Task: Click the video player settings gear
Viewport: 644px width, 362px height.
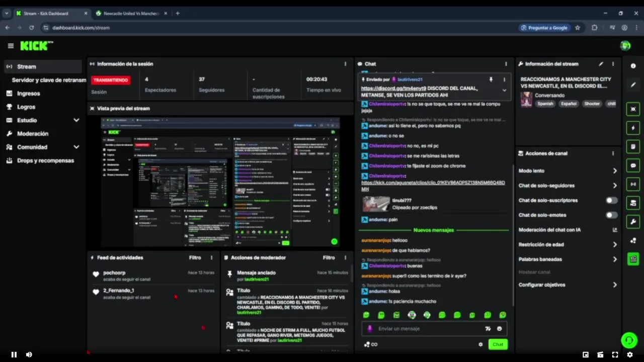Action: click(629, 354)
